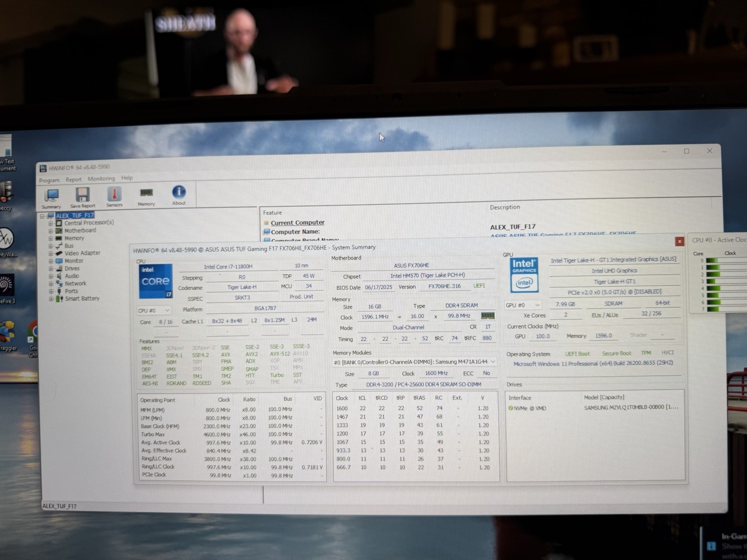Select Network in the device tree
Screen dimensions: 747x560
(75, 283)
